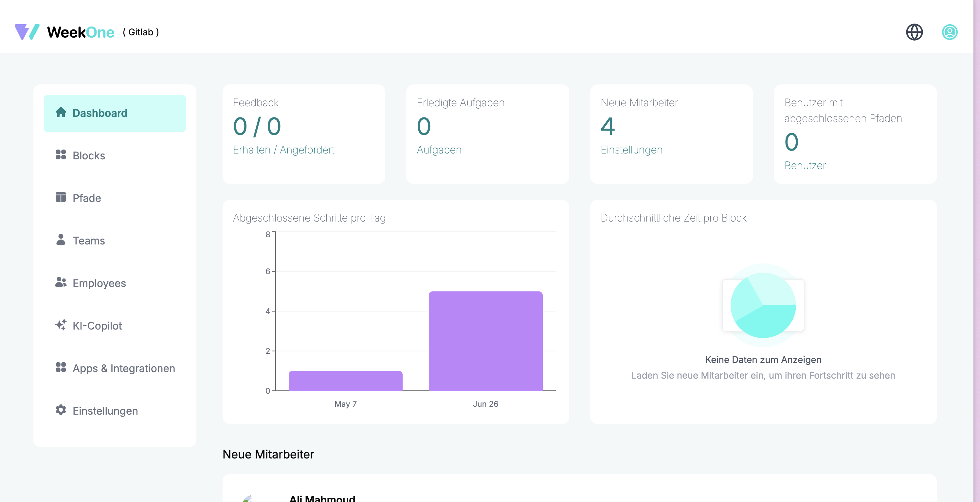Click the pie chart placeholder graphic
Viewport: 980px width, 502px height.
[x=763, y=305]
